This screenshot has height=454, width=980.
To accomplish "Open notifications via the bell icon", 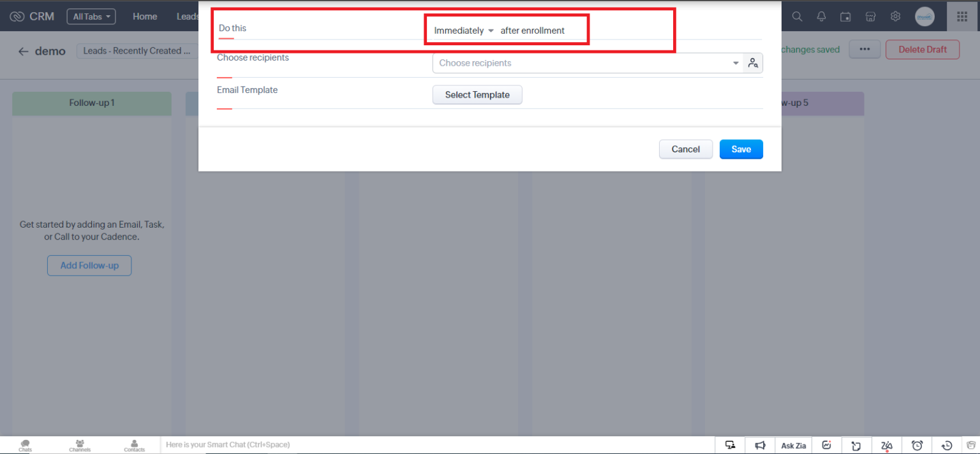I will point(821,16).
